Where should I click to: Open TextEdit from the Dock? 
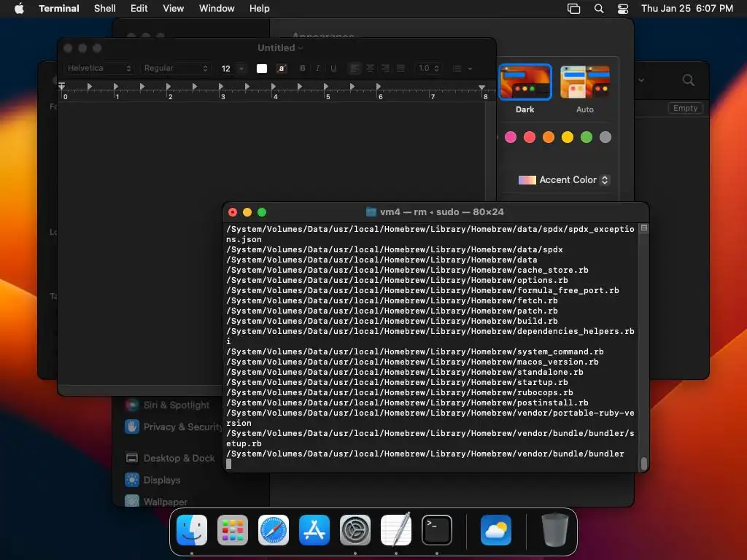coord(396,529)
